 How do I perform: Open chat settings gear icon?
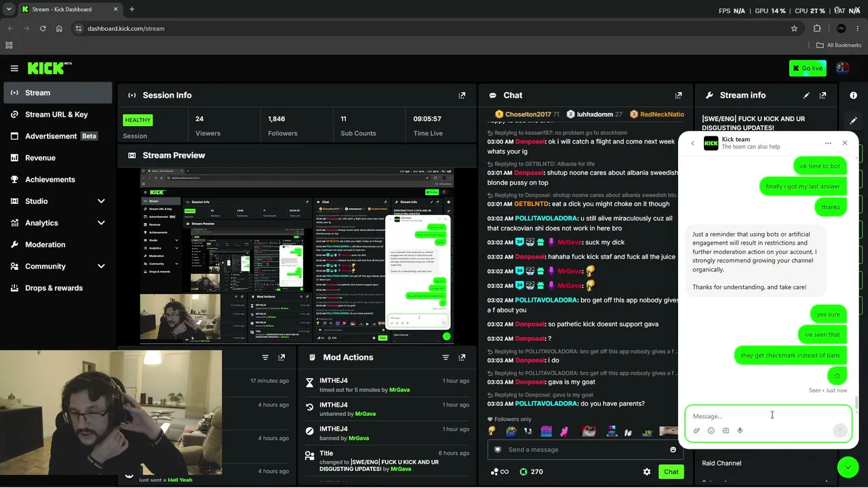click(647, 472)
